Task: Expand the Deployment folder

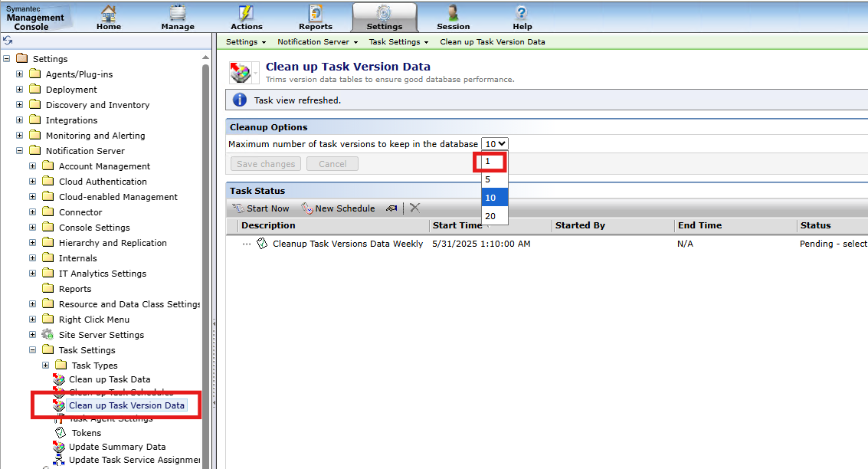Action: (19, 89)
